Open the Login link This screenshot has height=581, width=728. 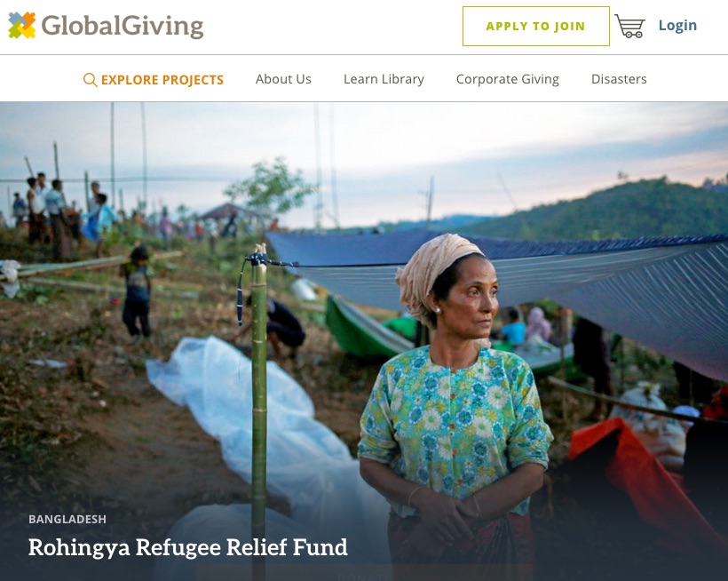(x=677, y=25)
